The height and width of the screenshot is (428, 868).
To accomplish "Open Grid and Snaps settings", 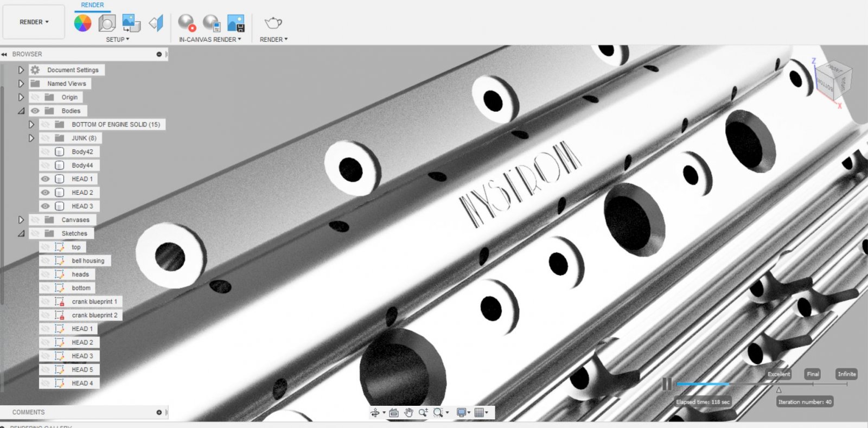I will [479, 413].
